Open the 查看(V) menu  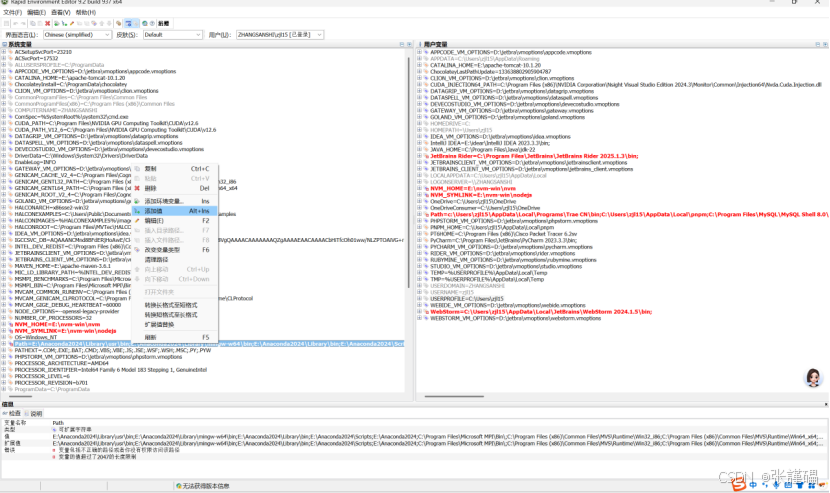pyautogui.click(x=61, y=12)
